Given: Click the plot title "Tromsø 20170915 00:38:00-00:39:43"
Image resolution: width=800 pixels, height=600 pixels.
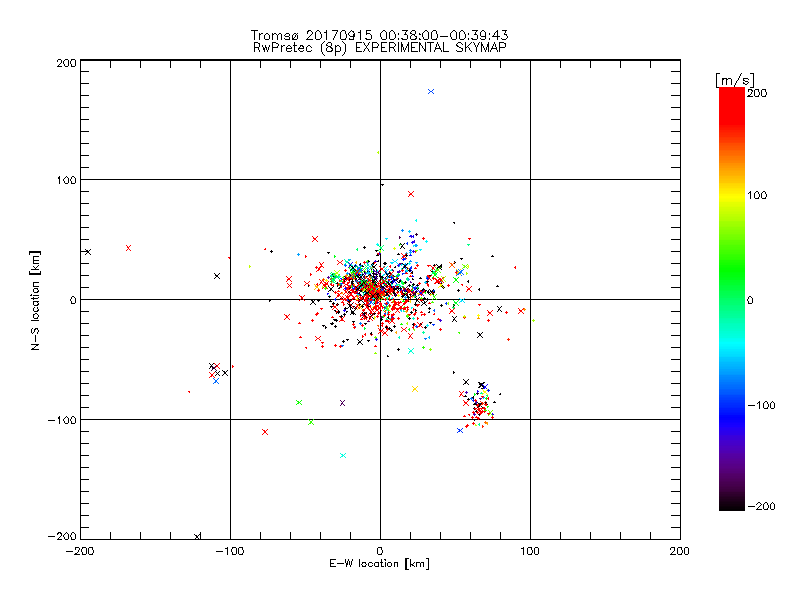Looking at the screenshot, I should 379,35.
